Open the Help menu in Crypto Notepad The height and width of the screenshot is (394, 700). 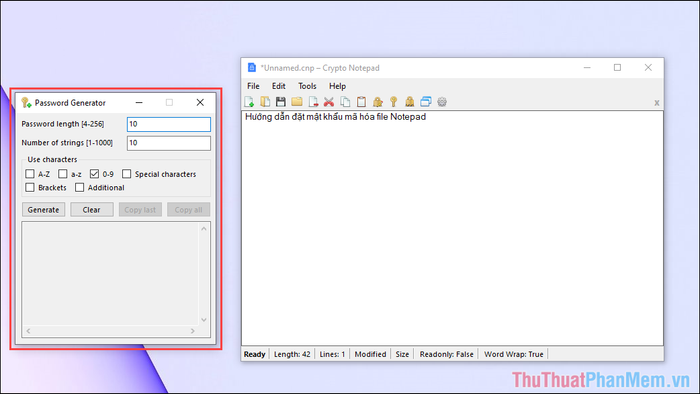[338, 86]
